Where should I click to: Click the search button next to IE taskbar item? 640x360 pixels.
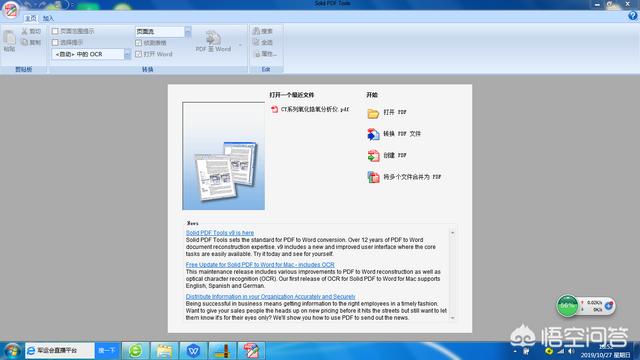(107, 351)
